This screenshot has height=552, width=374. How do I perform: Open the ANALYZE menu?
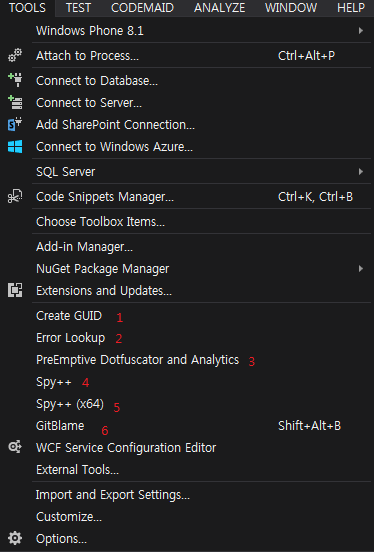tap(219, 8)
